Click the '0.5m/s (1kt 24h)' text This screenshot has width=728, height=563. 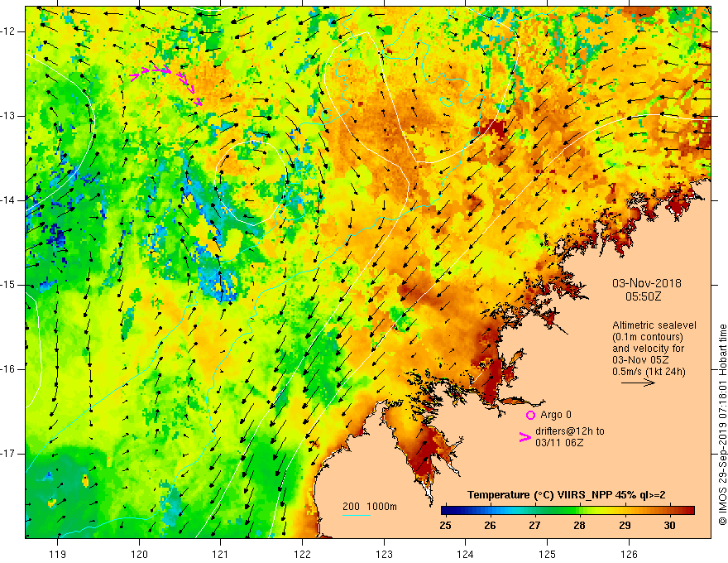click(x=649, y=372)
